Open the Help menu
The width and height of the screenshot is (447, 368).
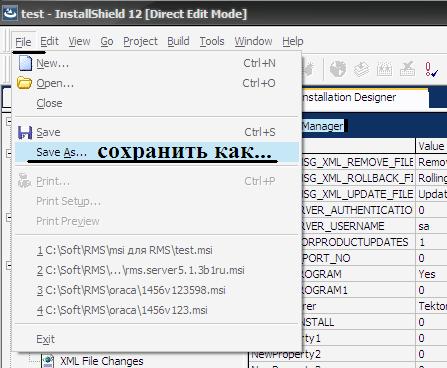coord(293,41)
